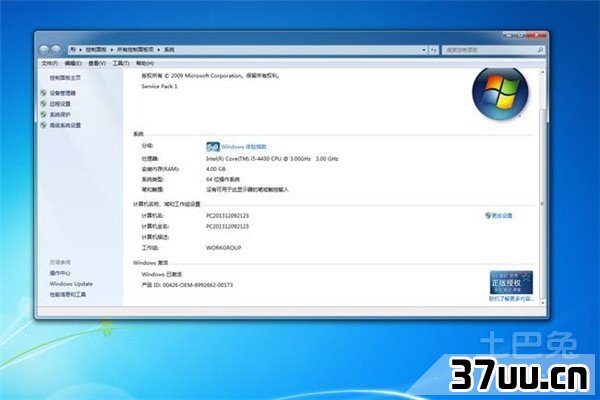Click the shield icon next to 远程设置

[44, 104]
